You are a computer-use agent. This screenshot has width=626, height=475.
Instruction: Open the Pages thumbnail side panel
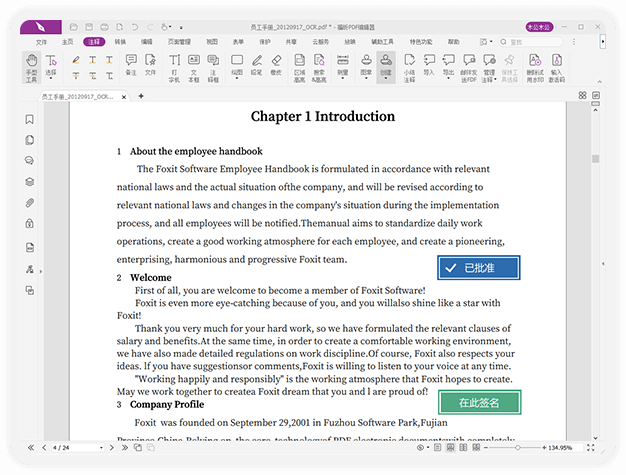pyautogui.click(x=30, y=140)
